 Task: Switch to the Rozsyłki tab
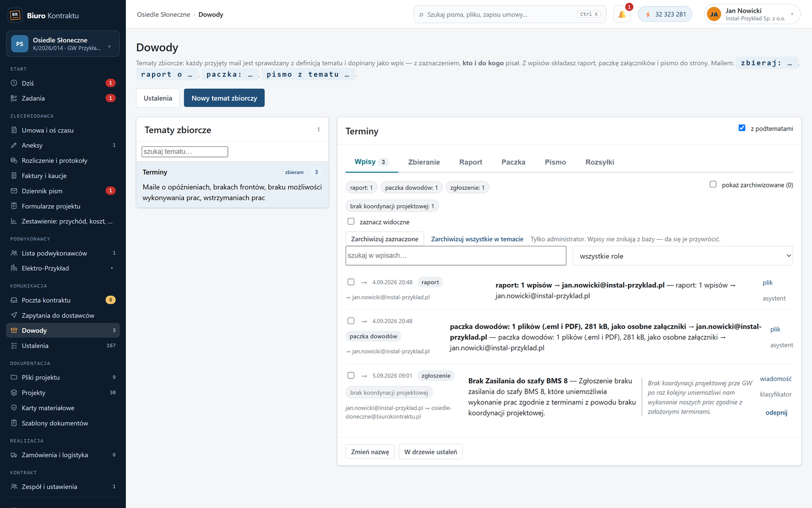tap(600, 162)
